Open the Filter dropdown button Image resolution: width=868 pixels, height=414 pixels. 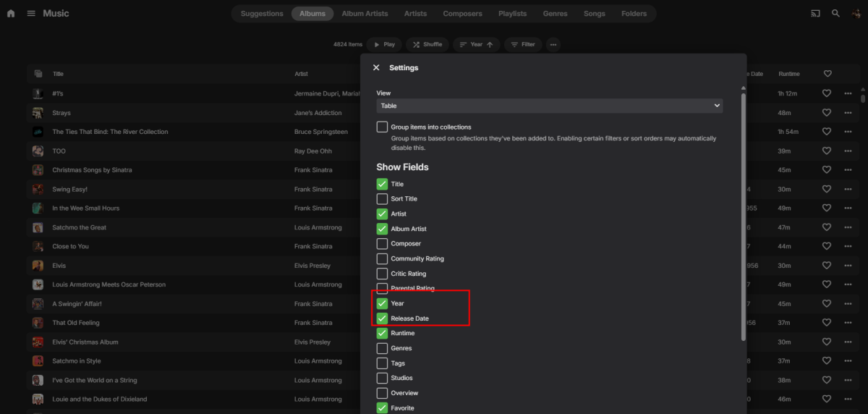coord(523,45)
